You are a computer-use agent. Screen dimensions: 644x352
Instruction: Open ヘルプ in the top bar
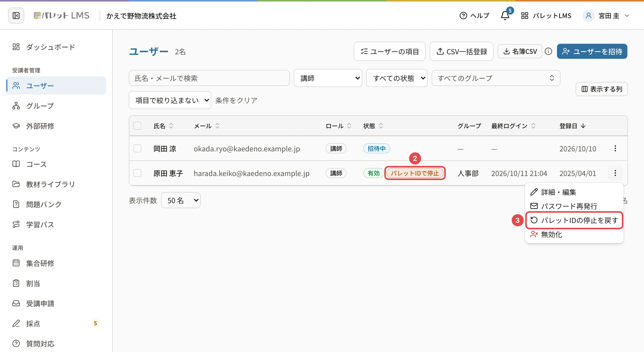474,16
